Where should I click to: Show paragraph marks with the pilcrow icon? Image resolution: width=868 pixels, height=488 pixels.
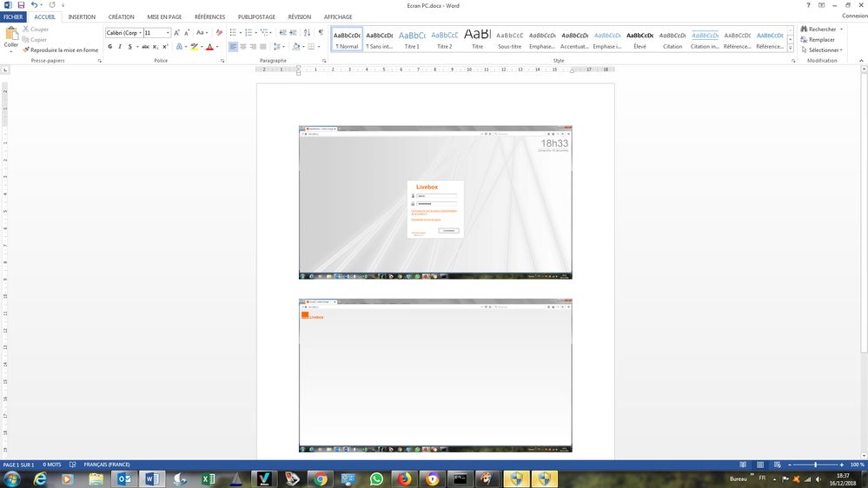coord(320,33)
